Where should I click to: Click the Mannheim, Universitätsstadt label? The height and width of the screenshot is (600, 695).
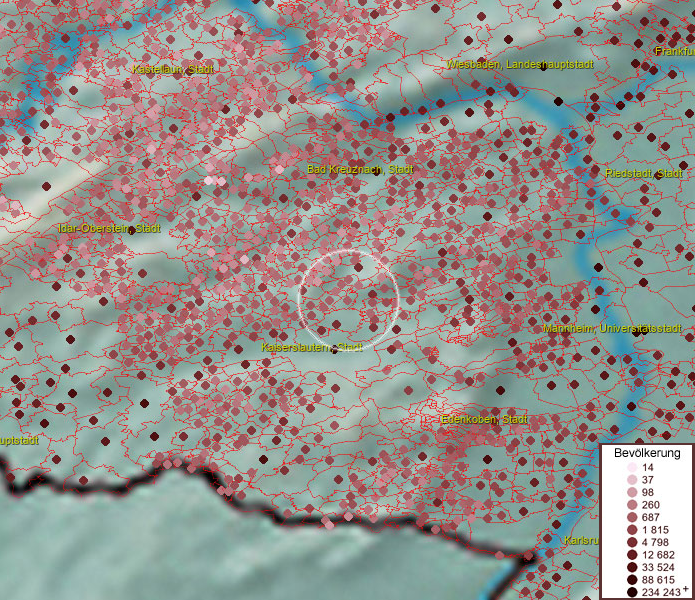[x=612, y=328]
